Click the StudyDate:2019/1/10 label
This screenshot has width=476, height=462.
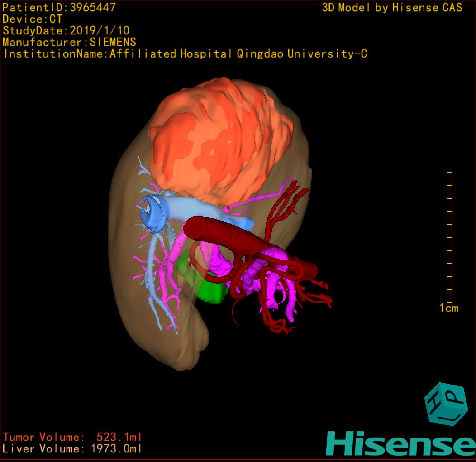[66, 31]
